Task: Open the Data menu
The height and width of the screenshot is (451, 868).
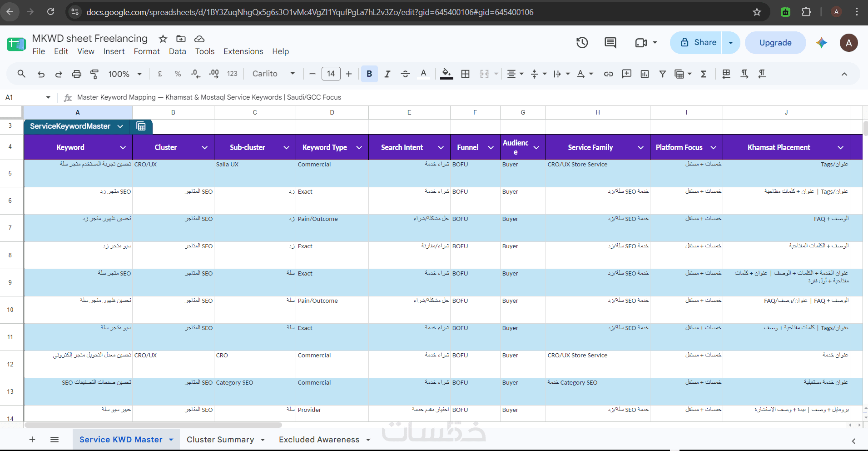Action: pos(178,51)
